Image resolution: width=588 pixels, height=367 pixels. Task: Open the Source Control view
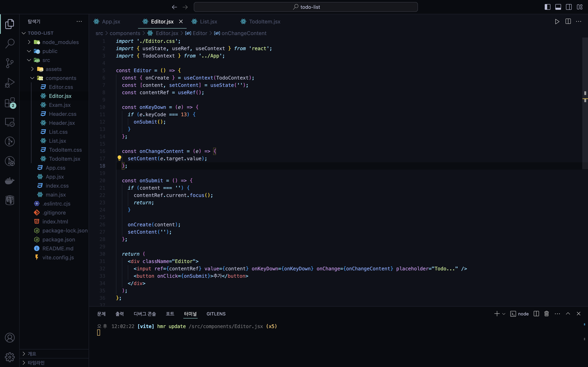tap(10, 63)
